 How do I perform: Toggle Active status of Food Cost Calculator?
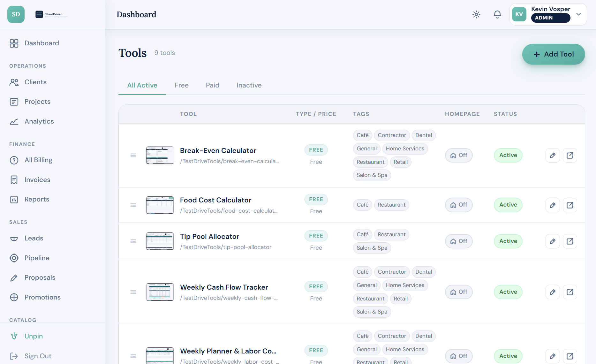tap(508, 205)
